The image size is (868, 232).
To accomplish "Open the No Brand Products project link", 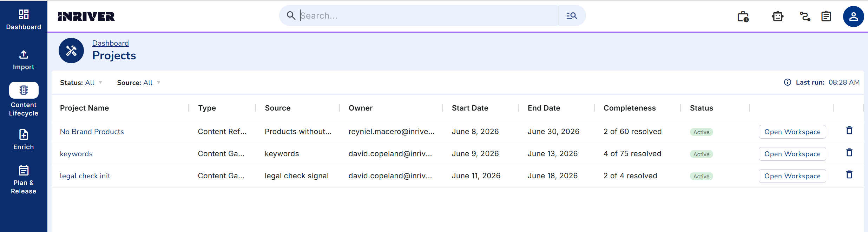I will click(x=92, y=132).
